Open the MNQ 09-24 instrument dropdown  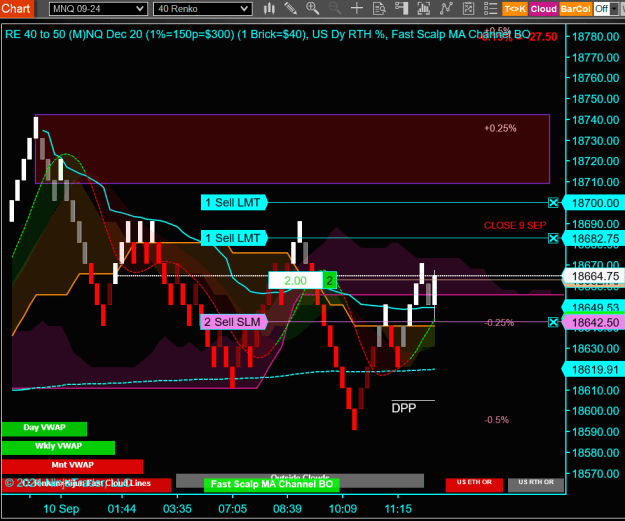tap(98, 9)
